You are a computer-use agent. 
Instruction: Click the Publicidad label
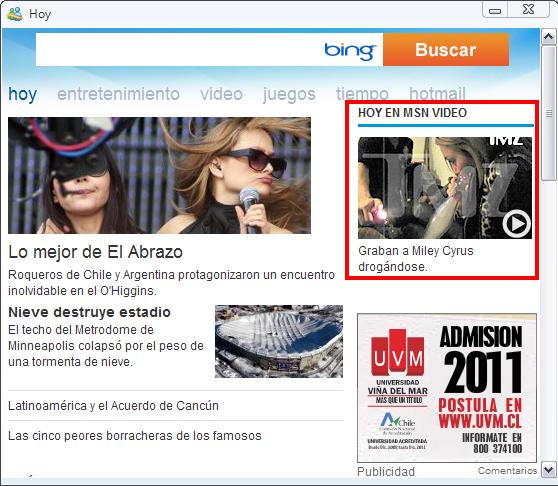(386, 471)
